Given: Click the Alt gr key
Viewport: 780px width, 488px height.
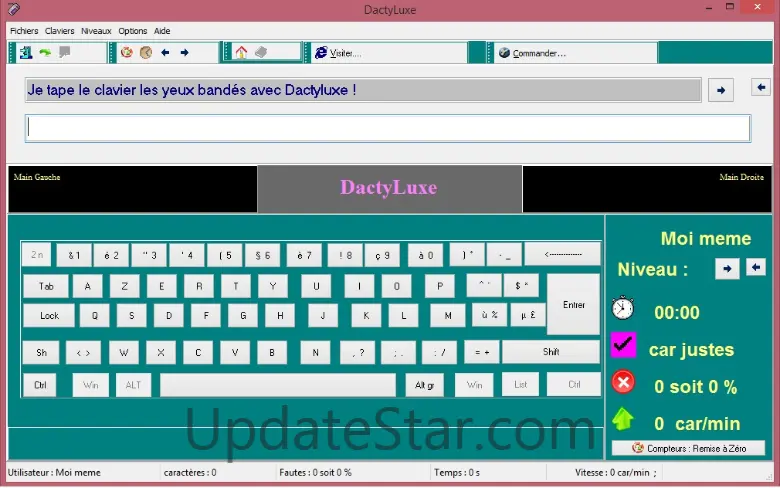Looking at the screenshot, I should tap(424, 385).
